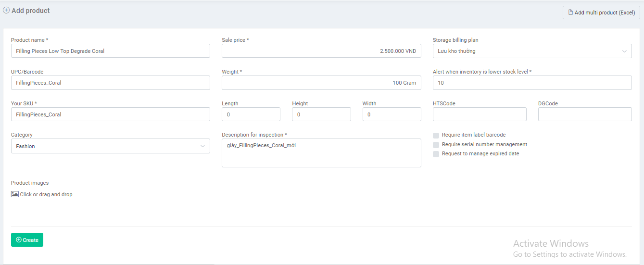Click the Add multi product (Excel) button
This screenshot has width=644, height=265.
[601, 13]
